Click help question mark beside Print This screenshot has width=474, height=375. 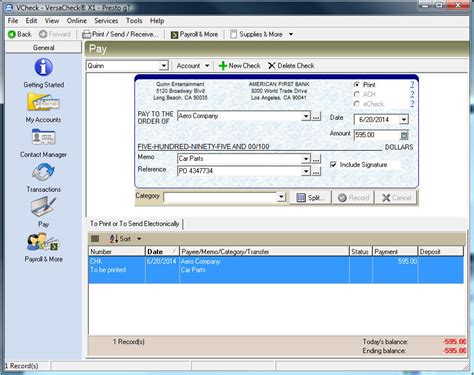(x=412, y=84)
